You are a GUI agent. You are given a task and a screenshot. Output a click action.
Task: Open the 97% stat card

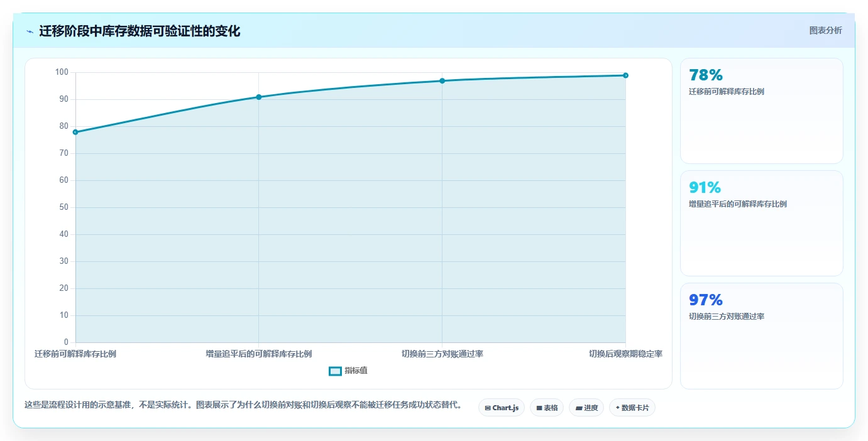(761, 335)
